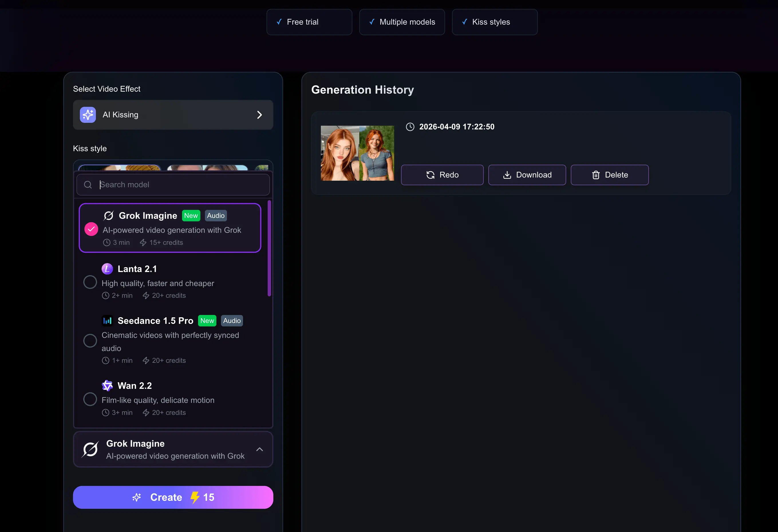Screen dimensions: 778x532
Task: Click the Multiple models feature tab
Action: (402, 22)
